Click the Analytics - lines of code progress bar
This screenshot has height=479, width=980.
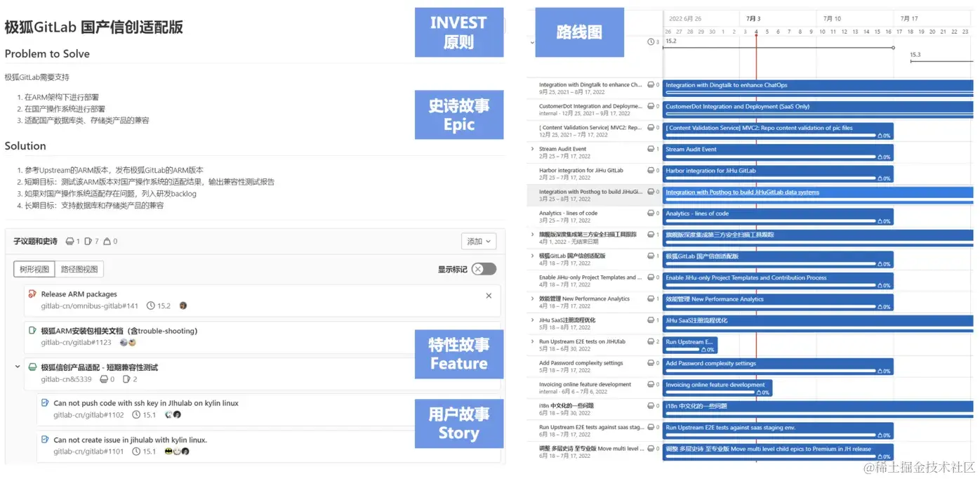[x=770, y=221]
